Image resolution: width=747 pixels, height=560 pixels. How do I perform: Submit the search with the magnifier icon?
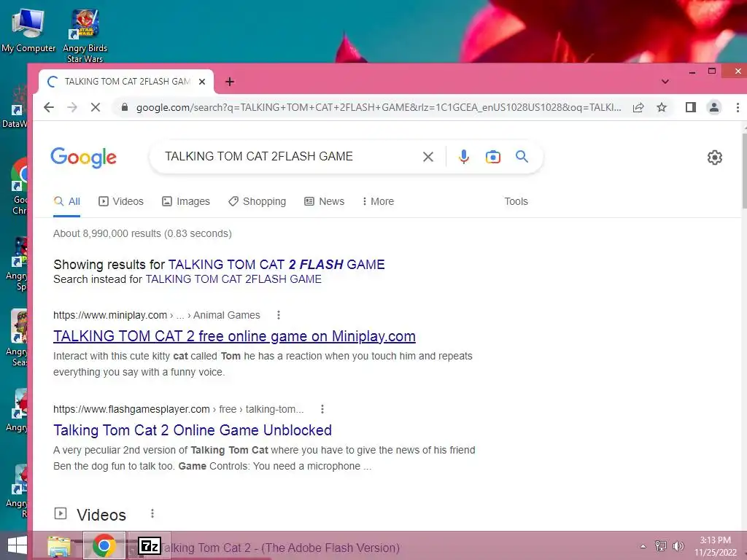[x=522, y=156]
